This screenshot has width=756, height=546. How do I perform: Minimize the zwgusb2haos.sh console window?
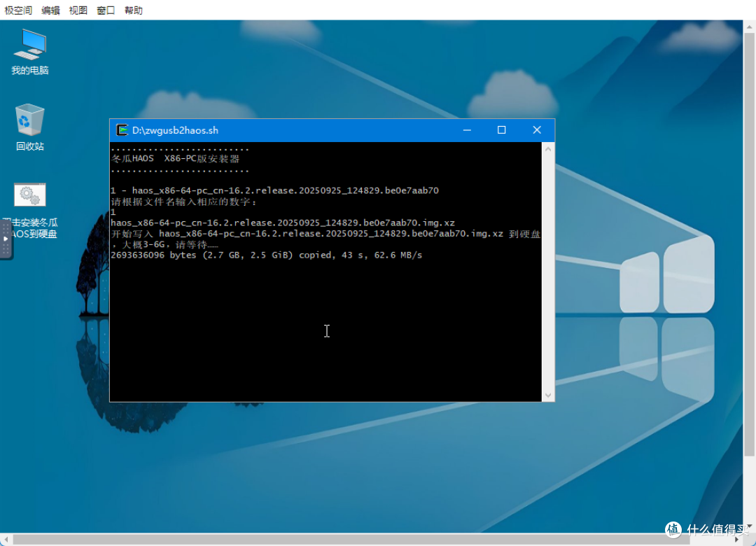point(467,130)
